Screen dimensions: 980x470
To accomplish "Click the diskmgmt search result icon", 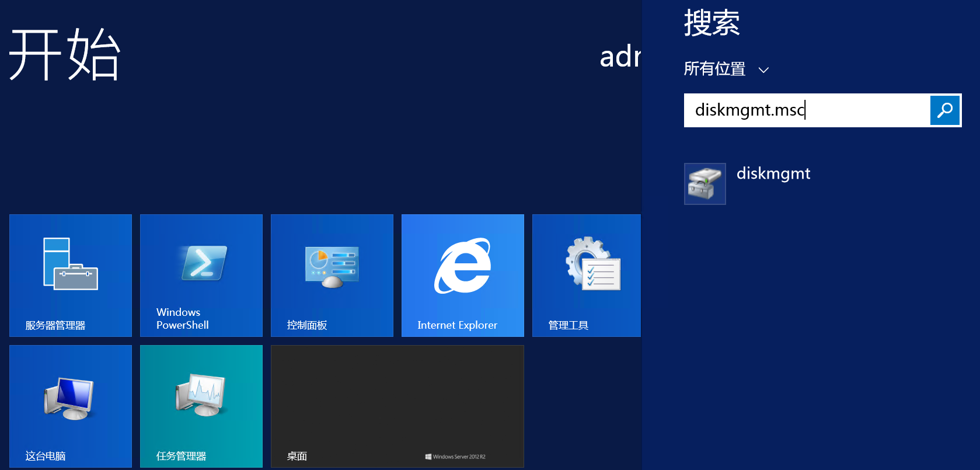I will 705,184.
